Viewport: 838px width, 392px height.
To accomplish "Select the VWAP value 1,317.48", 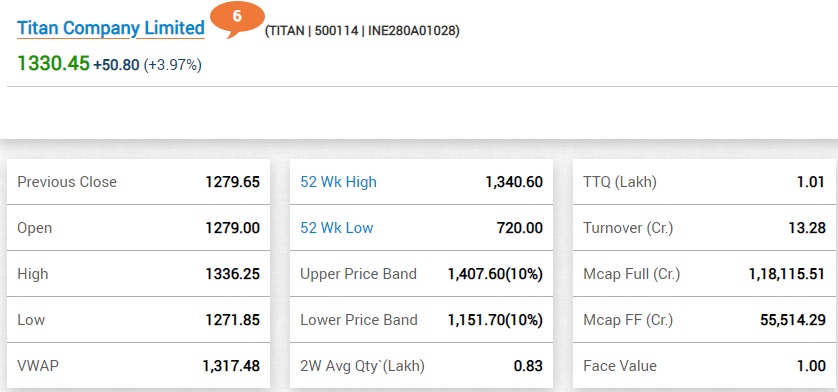I will 231,366.
